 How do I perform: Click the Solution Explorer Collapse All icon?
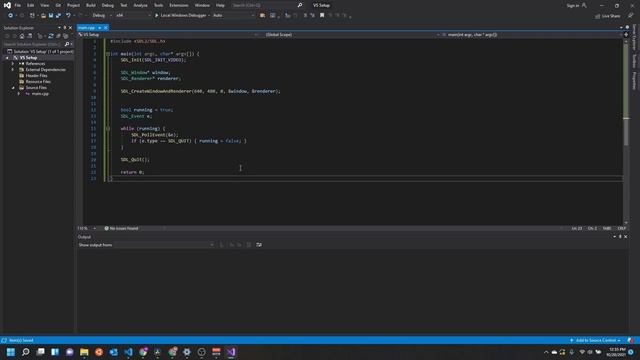point(58,36)
